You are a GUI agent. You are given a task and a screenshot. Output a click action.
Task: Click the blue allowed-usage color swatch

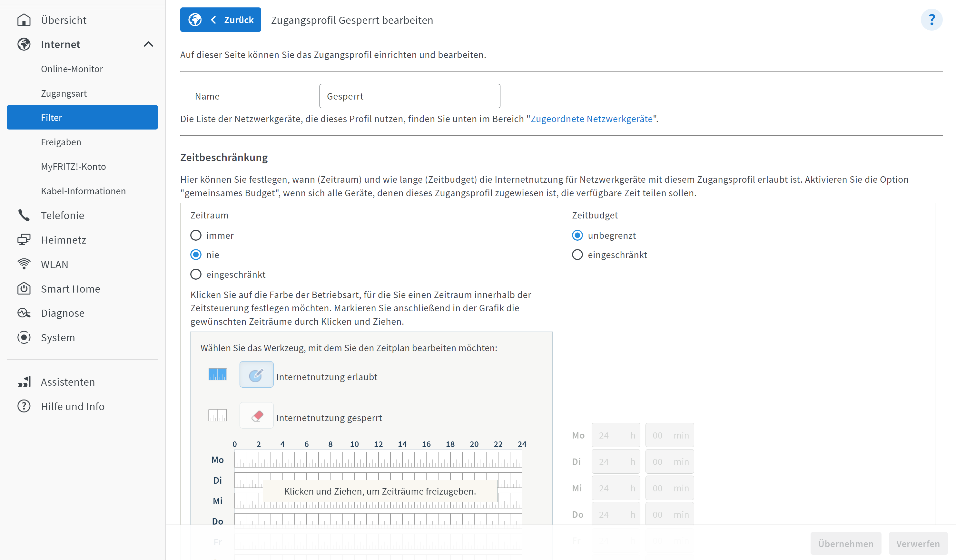point(217,374)
